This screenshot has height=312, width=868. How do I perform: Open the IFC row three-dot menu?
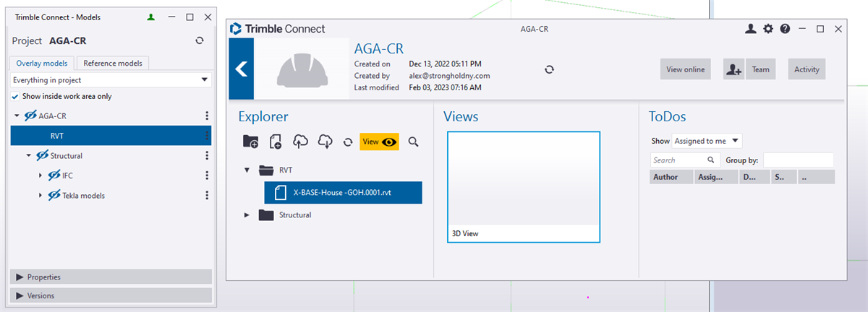pyautogui.click(x=207, y=175)
